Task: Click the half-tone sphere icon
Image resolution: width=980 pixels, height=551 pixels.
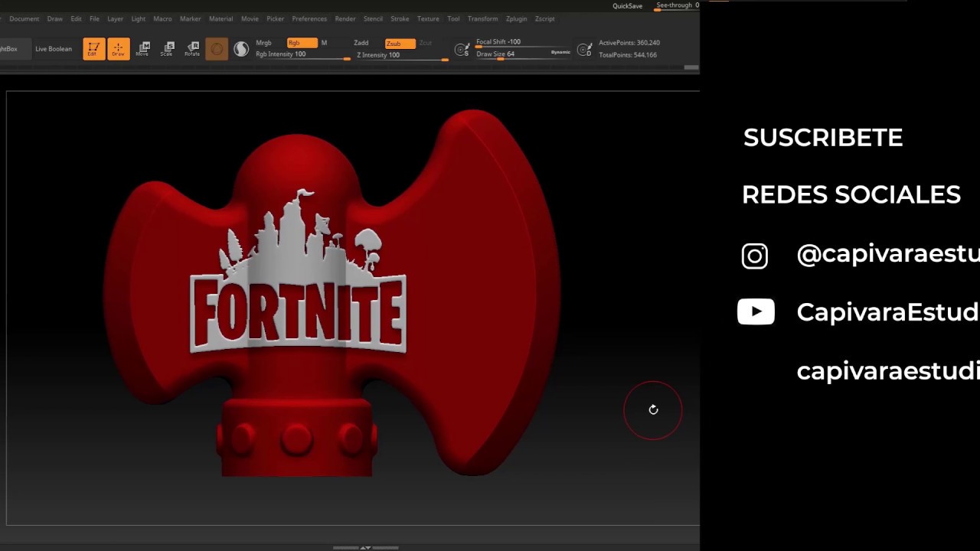Action: [241, 49]
